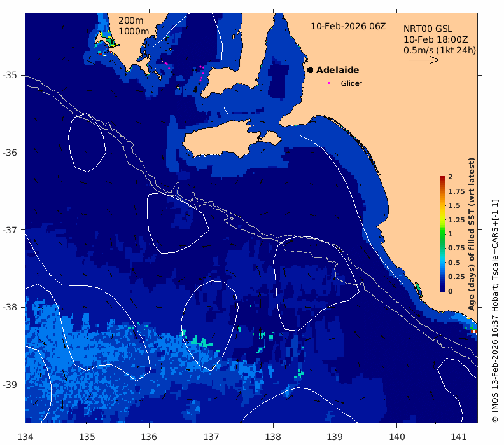Click the colorbar value 0 label
Image resolution: width=504 pixels, height=445 pixels.
click(x=451, y=291)
